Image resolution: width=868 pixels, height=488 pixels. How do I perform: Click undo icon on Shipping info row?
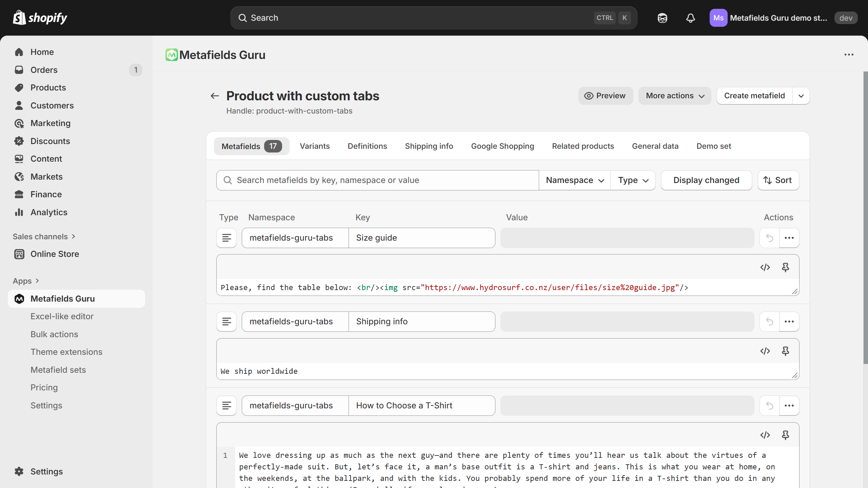(x=769, y=322)
